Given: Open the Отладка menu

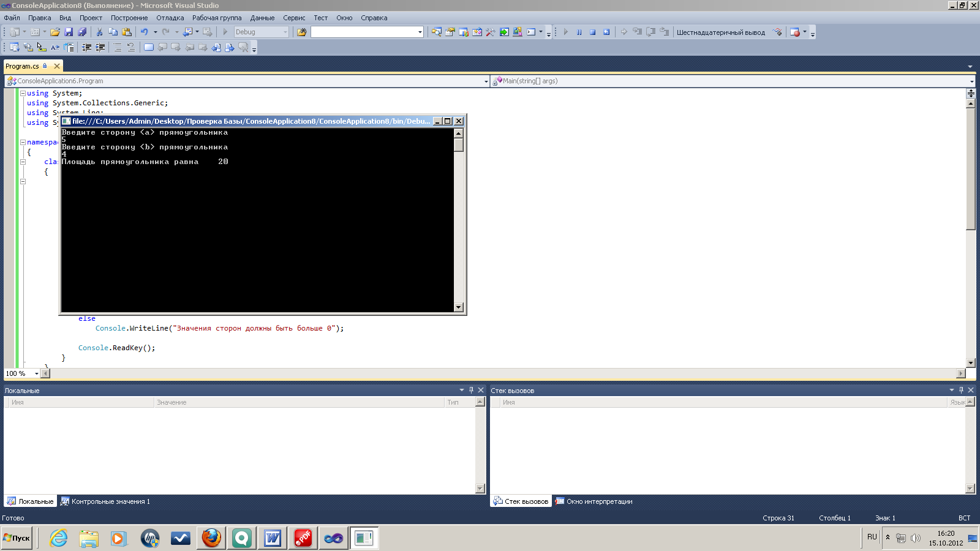Looking at the screenshot, I should click(x=170, y=18).
